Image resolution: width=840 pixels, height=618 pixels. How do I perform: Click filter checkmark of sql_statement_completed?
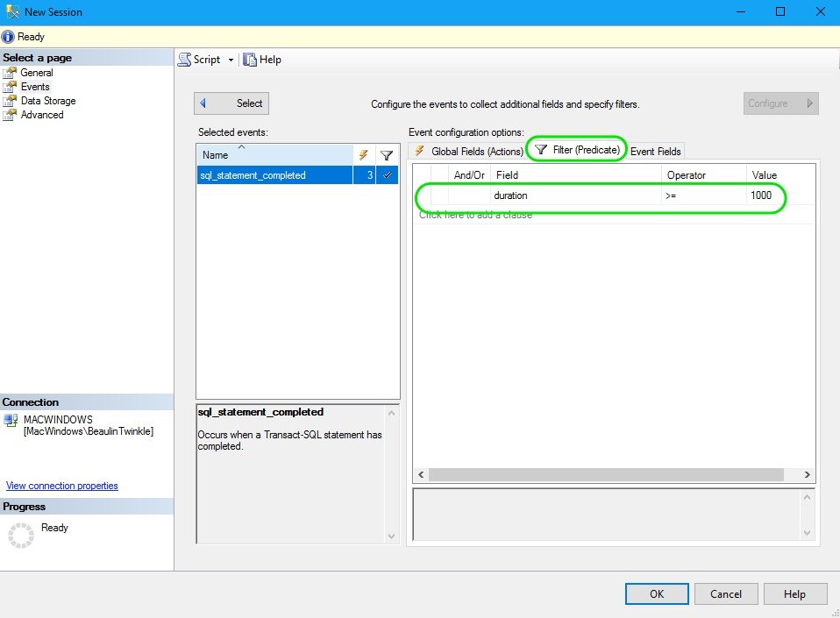tap(388, 175)
